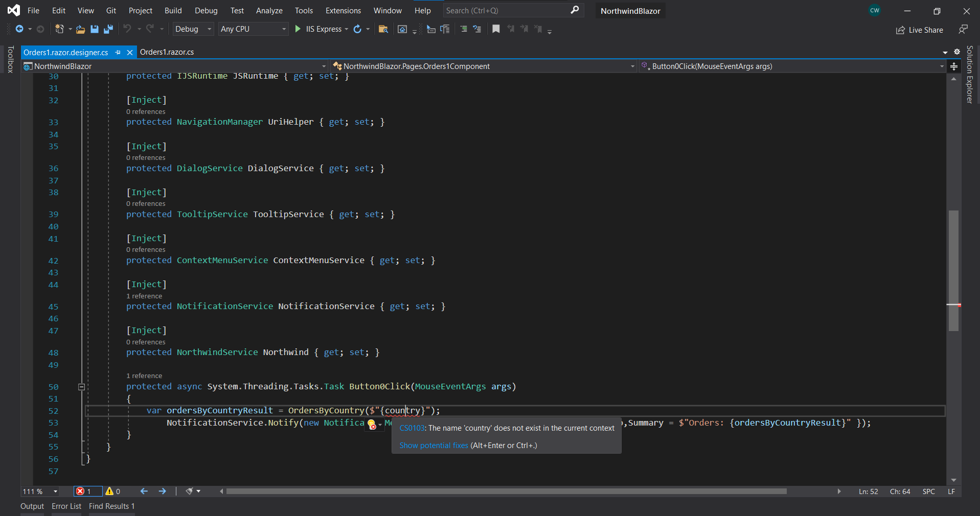Toggle the editor split view control
This screenshot has height=516, width=980.
click(954, 66)
